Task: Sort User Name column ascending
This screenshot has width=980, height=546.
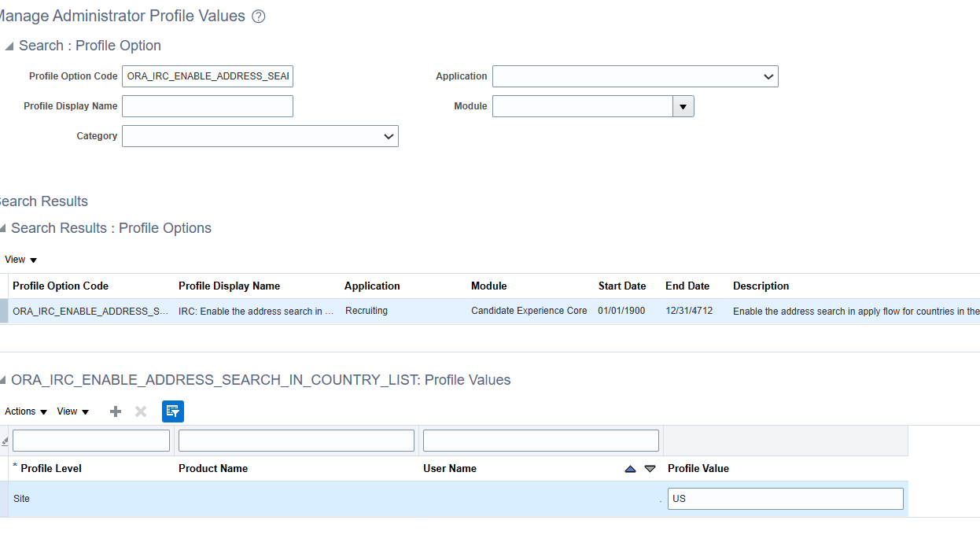Action: click(630, 468)
